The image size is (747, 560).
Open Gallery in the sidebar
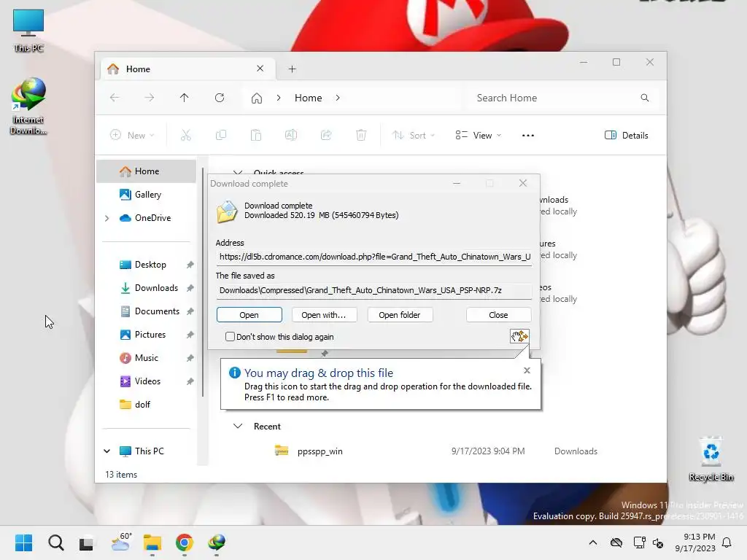click(x=147, y=194)
